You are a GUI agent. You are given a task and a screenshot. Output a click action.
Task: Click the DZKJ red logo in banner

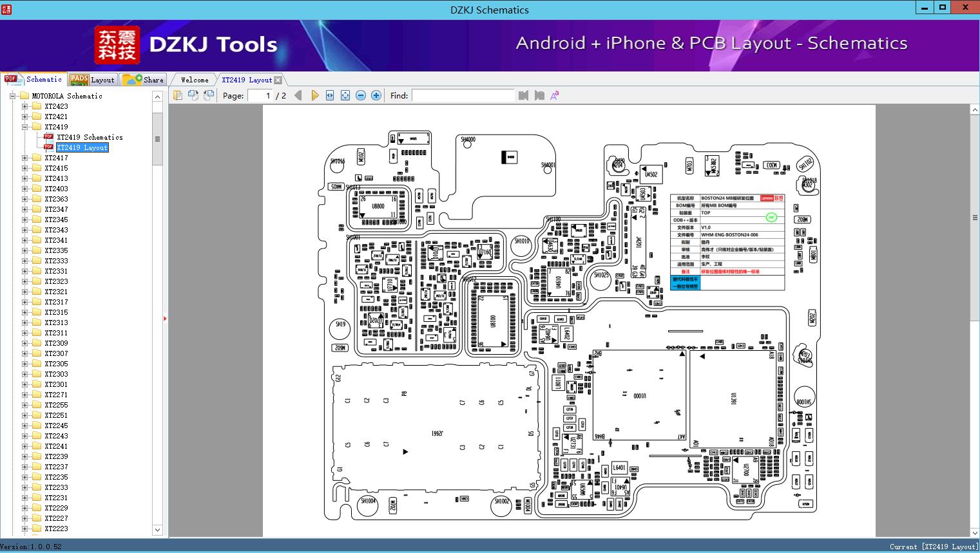pos(117,45)
